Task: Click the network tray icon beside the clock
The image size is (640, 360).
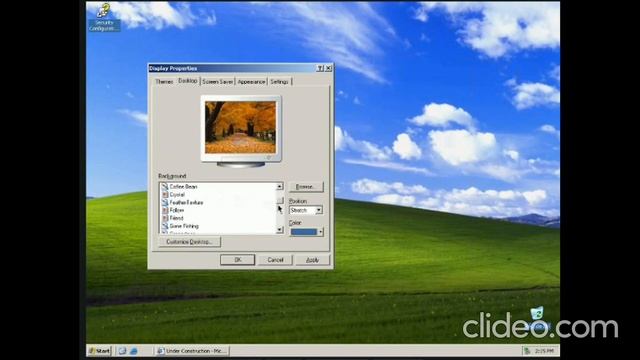Action: (527, 351)
